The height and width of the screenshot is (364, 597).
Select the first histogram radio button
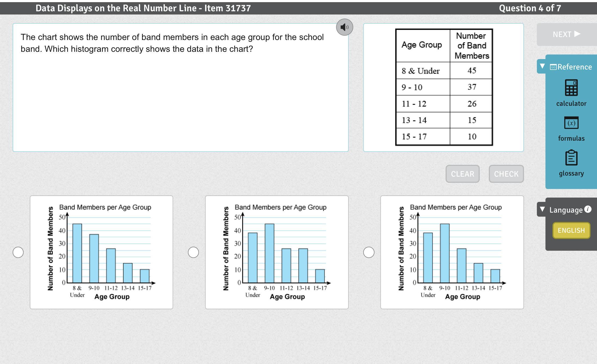(x=18, y=252)
